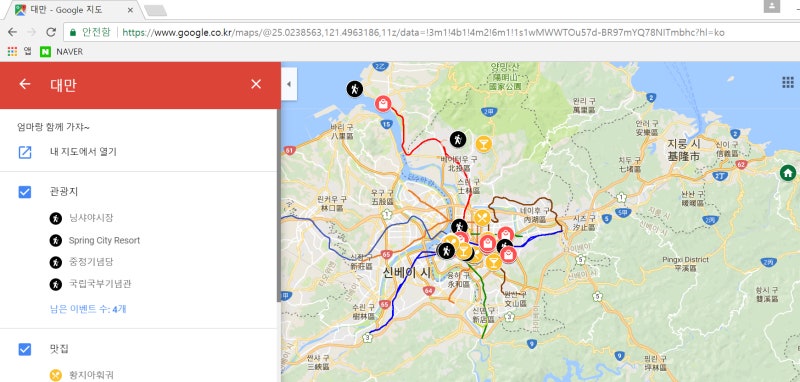
Task: Click the back arrow beside 대만 title
Action: (24, 84)
